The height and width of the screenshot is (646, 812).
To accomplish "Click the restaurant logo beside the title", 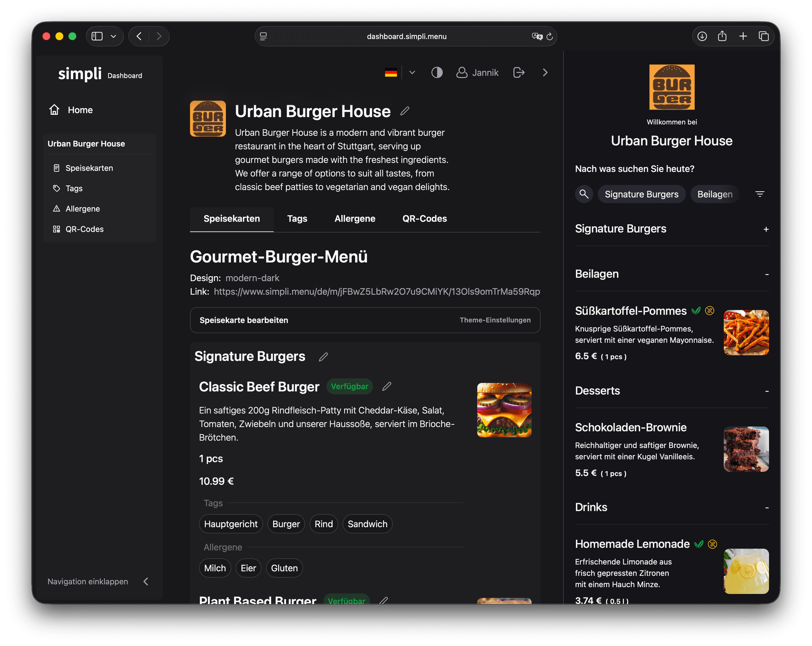I will click(x=208, y=118).
